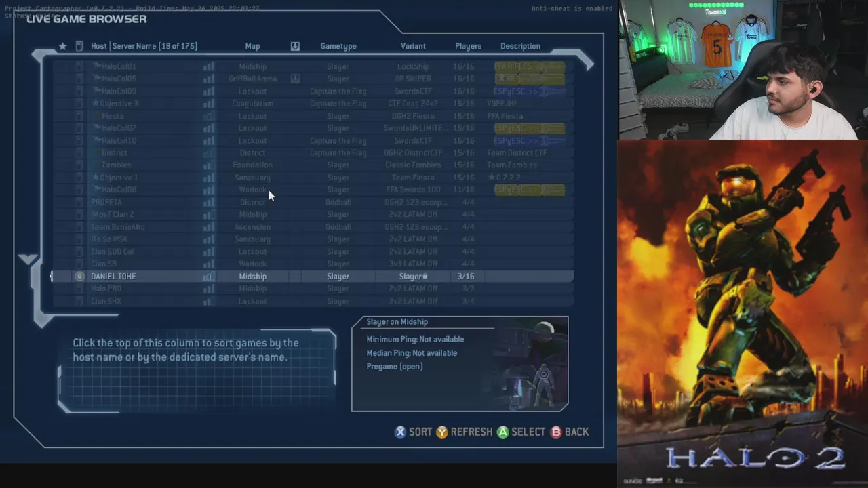This screenshot has width=868, height=488.
Task: Click the Foundation map cell
Action: (252, 165)
